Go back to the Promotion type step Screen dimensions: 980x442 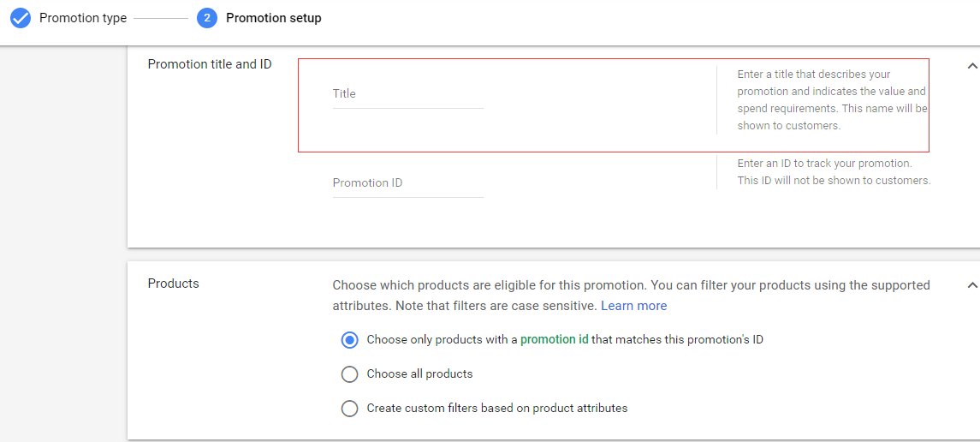coord(82,18)
